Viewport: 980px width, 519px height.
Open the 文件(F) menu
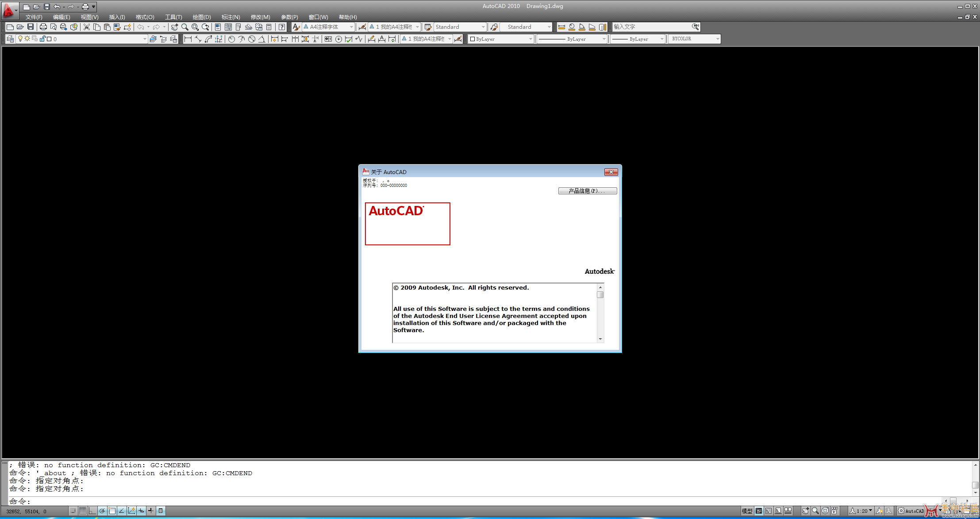point(34,17)
